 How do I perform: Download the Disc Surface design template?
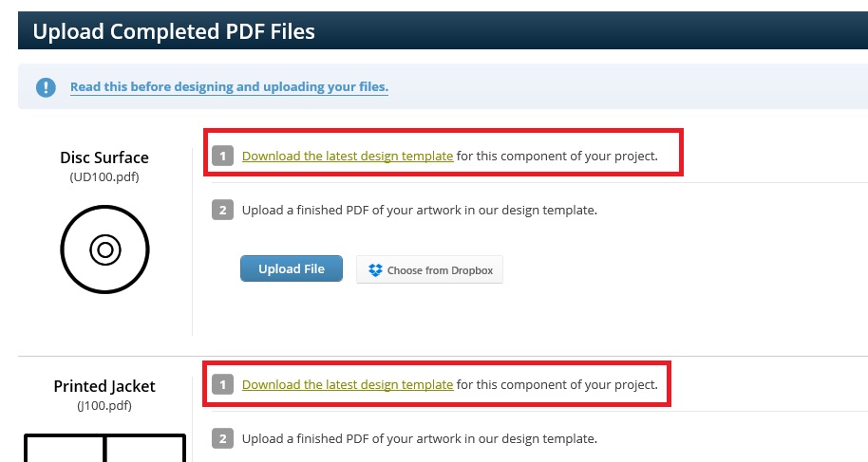348,156
